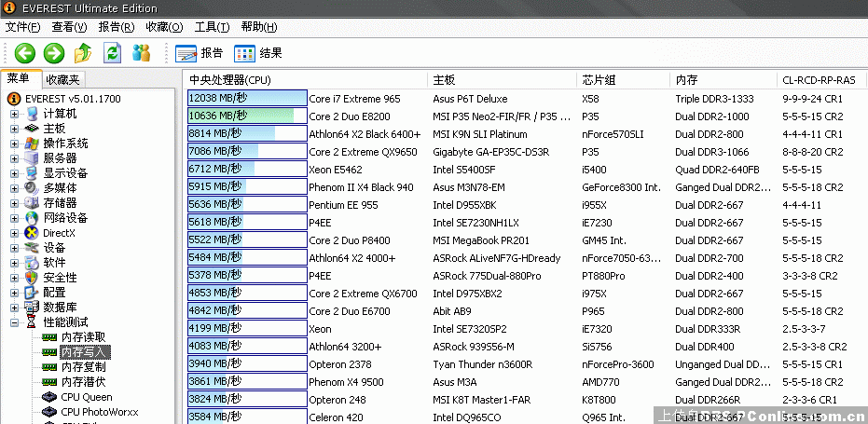
Task: Click the Refresh icon in the toolbar
Action: click(113, 53)
